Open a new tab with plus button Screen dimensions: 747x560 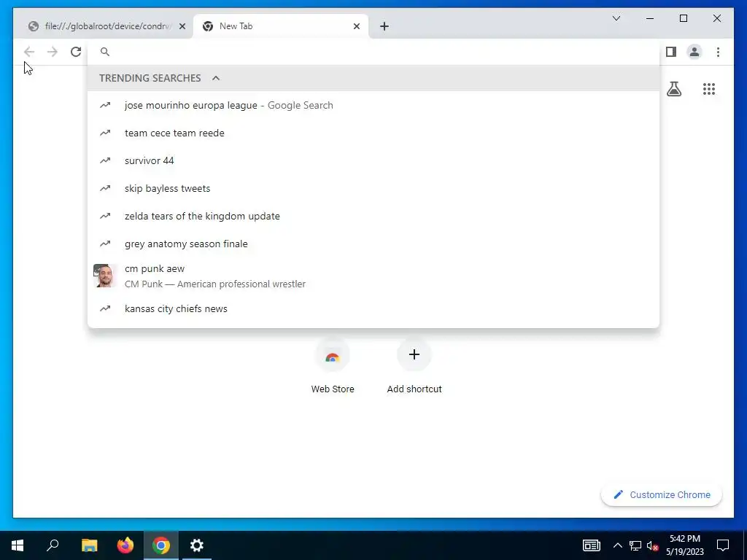[384, 27]
